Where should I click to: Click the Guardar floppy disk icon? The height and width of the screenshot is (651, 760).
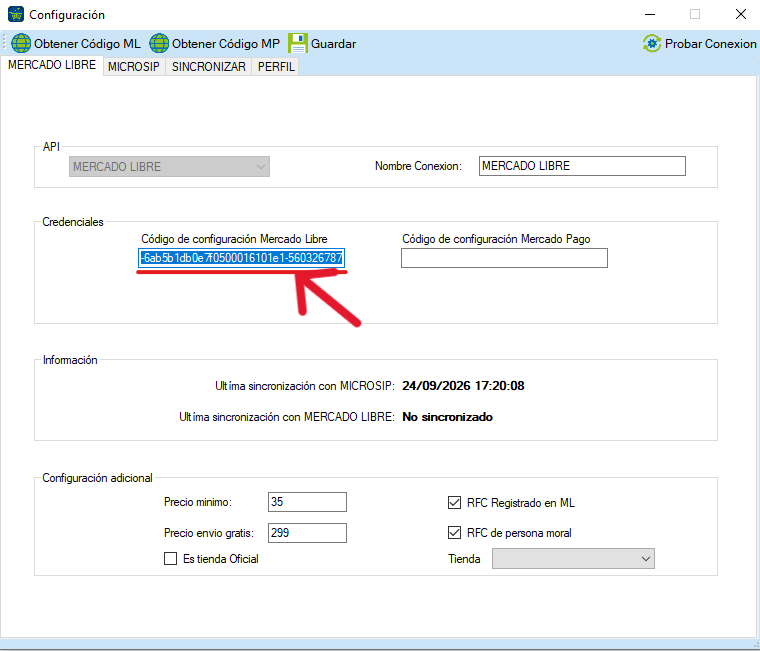[x=298, y=44]
